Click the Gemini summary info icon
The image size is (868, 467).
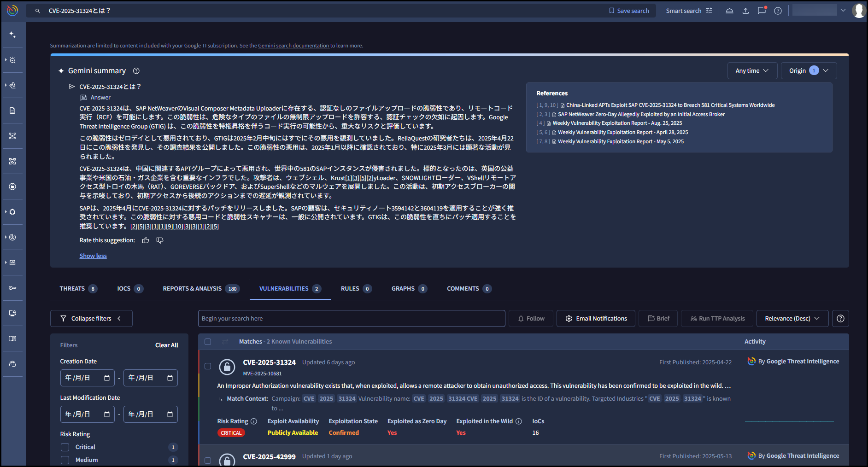(136, 71)
